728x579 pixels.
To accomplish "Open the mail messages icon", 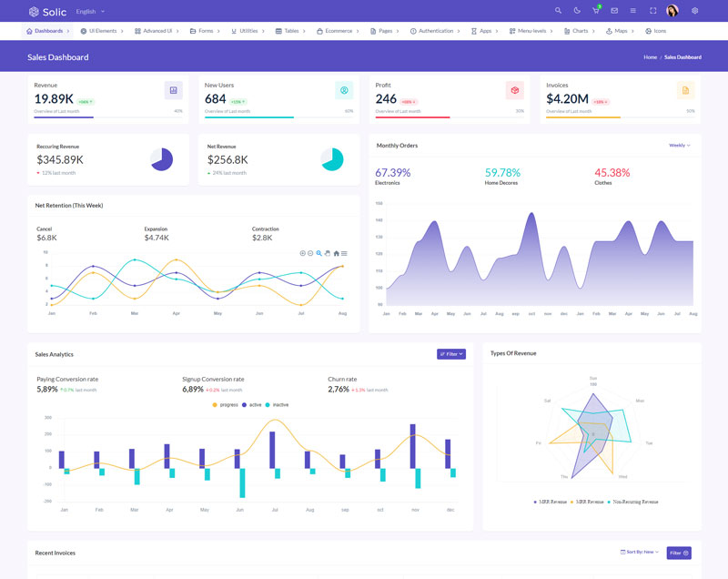I will pyautogui.click(x=614, y=11).
